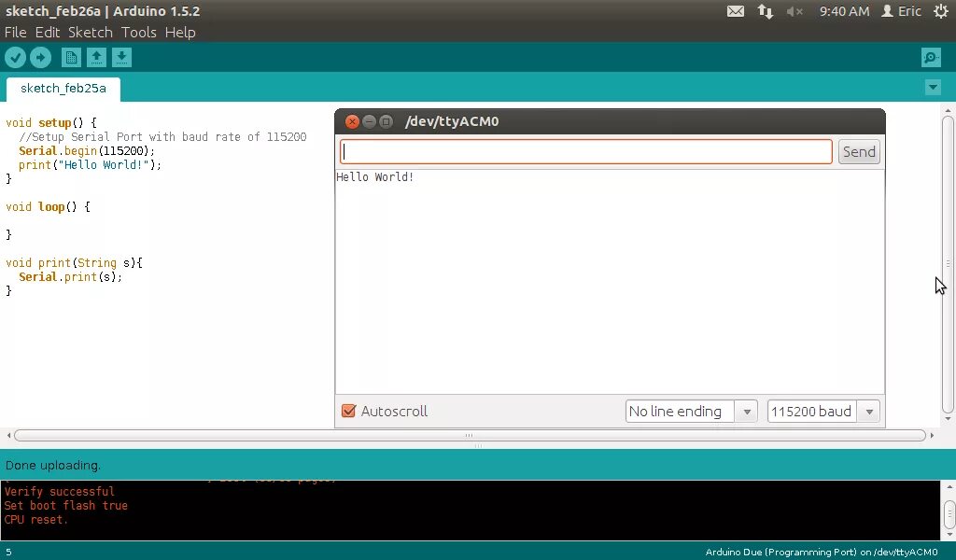The image size is (956, 560).
Task: Click the Hello World! serial output text
Action: tap(375, 177)
